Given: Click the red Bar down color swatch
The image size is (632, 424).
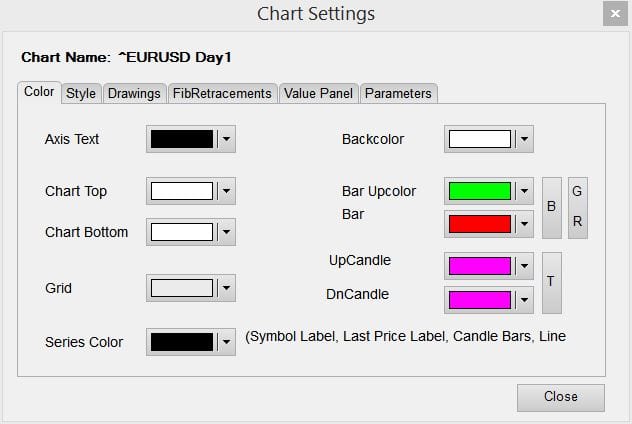Looking at the screenshot, I should tap(480, 224).
